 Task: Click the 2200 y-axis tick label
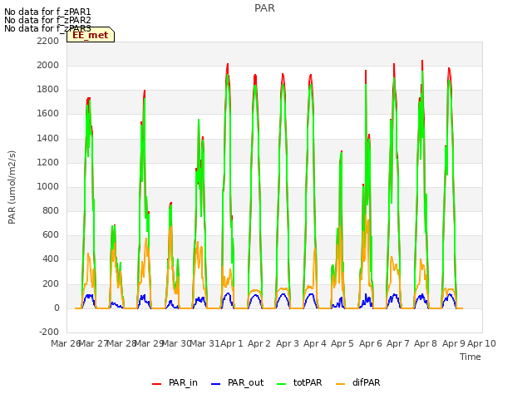click(x=48, y=41)
